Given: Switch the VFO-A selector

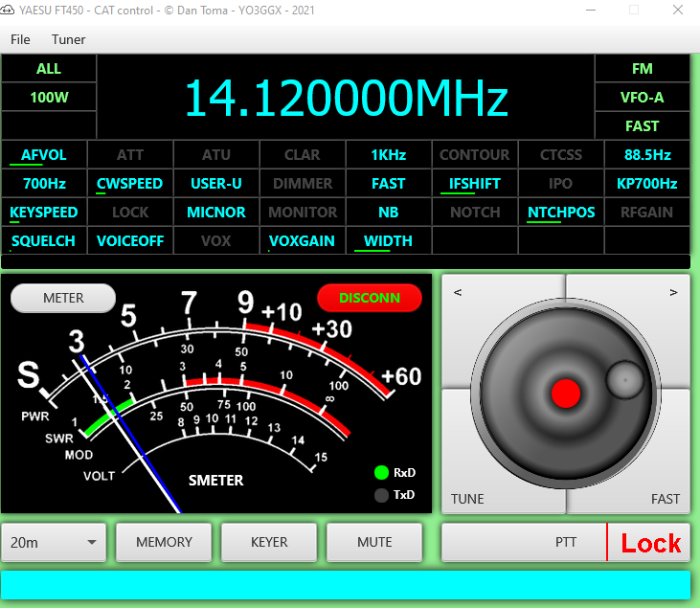Looking at the screenshot, I should 643,98.
